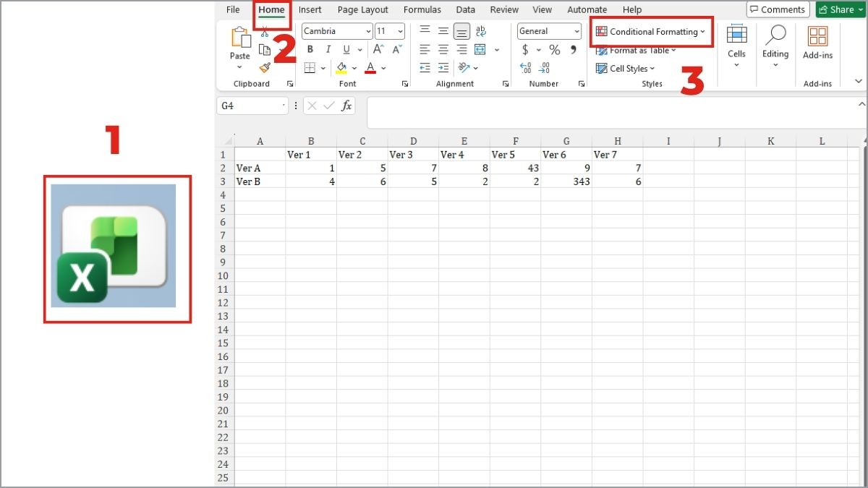
Task: Open Font group dialog launcher
Action: coord(404,84)
